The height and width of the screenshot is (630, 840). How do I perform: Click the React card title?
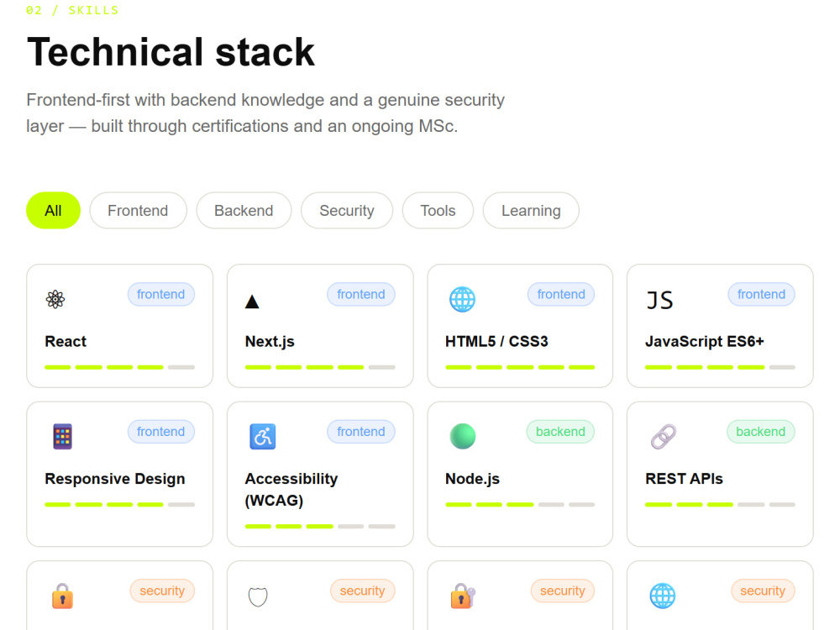pyautogui.click(x=66, y=341)
